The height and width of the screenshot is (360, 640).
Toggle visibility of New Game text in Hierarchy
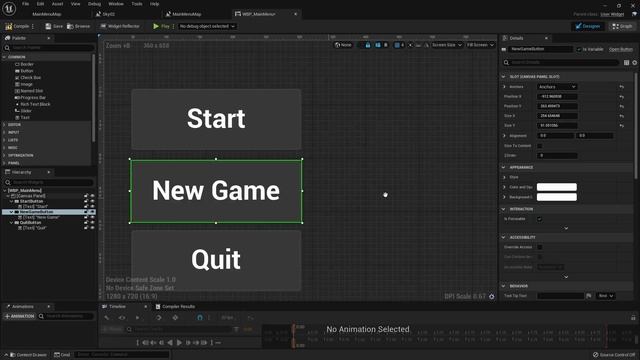pyautogui.click(x=92, y=217)
